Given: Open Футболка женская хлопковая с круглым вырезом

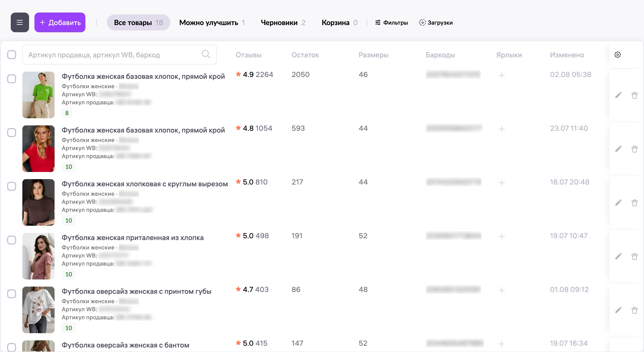Looking at the screenshot, I should click(x=145, y=184).
